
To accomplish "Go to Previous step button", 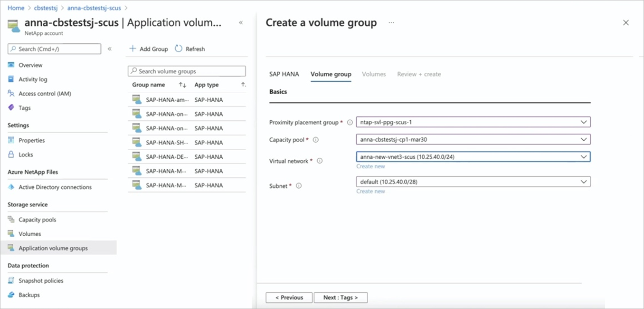I will pyautogui.click(x=289, y=298).
